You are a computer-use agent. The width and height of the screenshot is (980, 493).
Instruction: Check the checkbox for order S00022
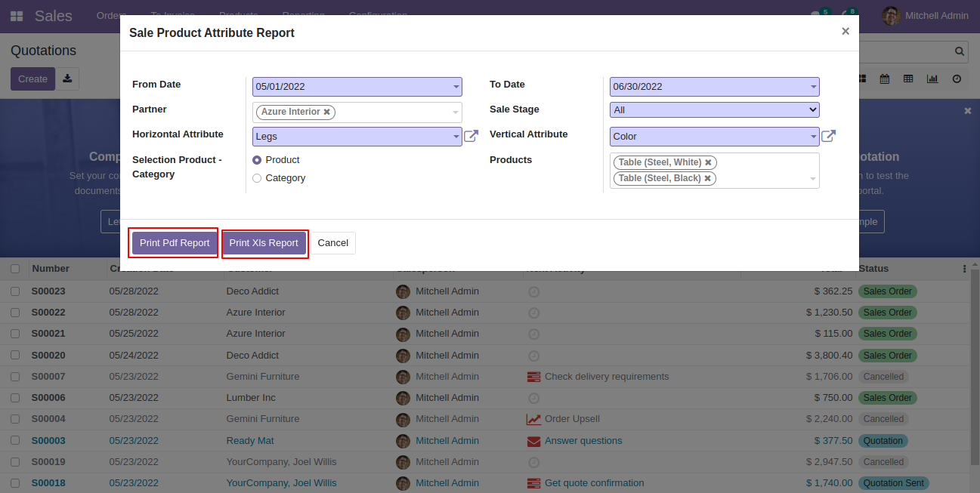coord(15,313)
